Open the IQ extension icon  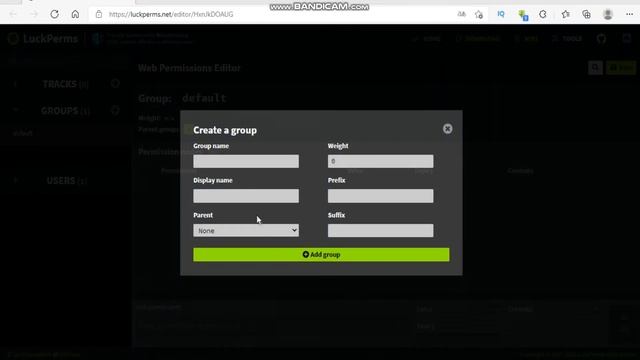(501, 14)
